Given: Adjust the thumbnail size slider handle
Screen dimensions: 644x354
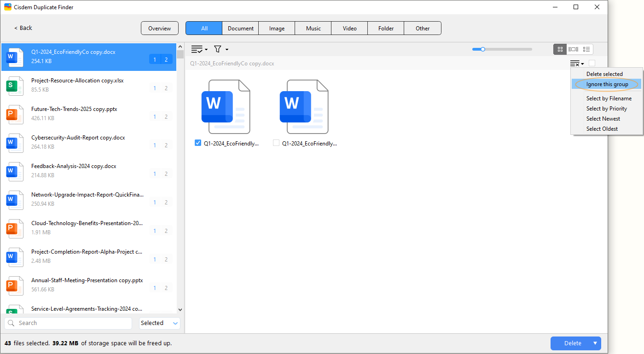Looking at the screenshot, I should [x=482, y=49].
